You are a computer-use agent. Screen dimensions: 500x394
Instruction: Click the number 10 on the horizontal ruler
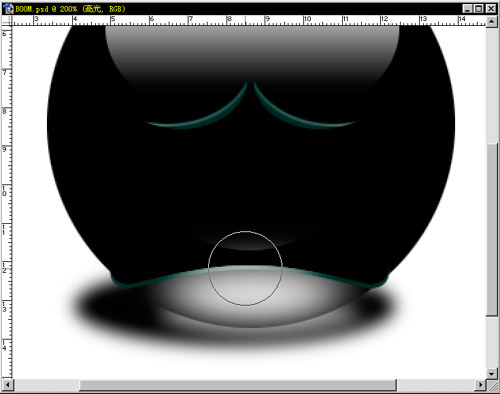(307, 19)
